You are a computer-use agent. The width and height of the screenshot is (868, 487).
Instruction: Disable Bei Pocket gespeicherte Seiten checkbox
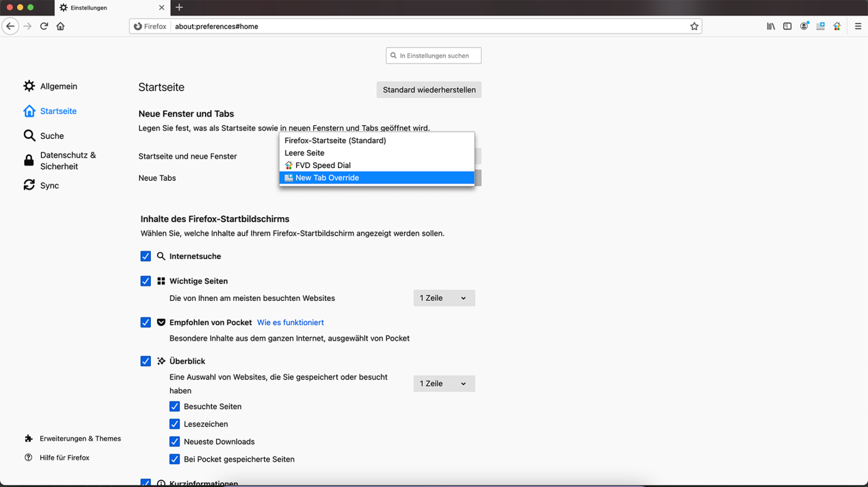pyautogui.click(x=175, y=459)
